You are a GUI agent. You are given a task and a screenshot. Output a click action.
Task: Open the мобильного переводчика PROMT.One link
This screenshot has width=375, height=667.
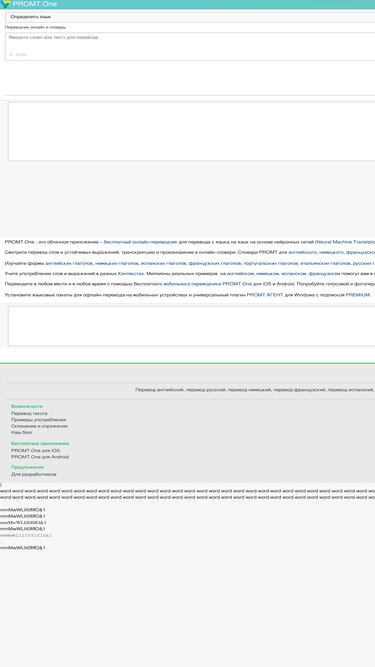207,284
